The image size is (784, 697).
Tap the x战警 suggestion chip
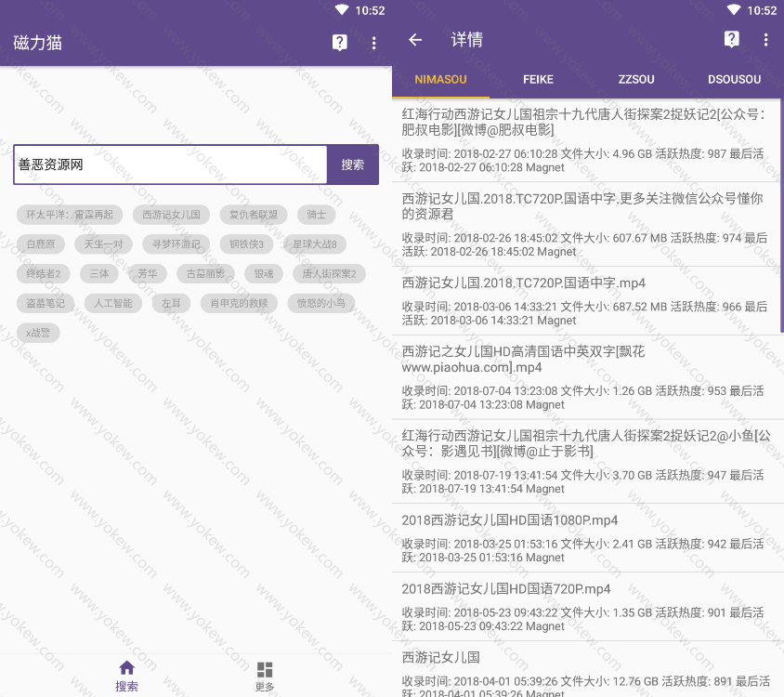(38, 333)
